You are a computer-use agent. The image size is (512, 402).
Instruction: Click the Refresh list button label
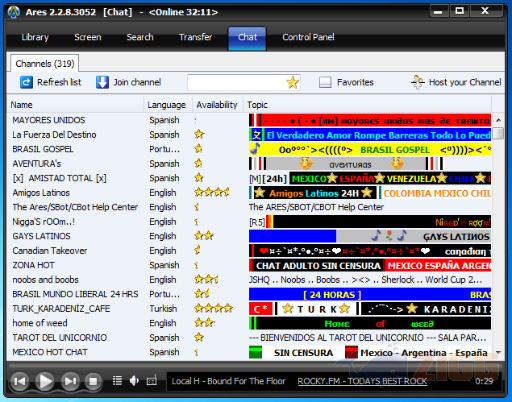59,82
